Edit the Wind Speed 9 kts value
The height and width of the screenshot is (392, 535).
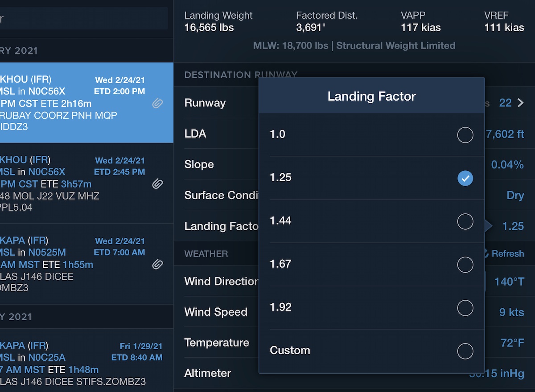(x=511, y=312)
